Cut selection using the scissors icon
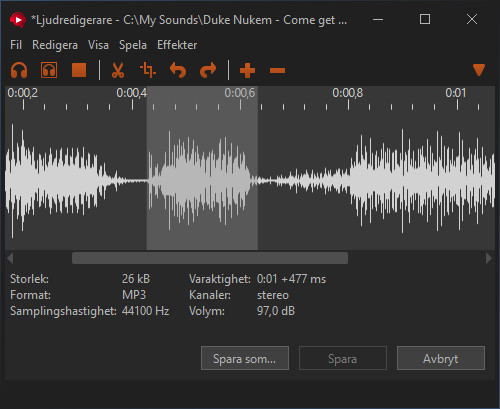This screenshot has width=500, height=409. (118, 70)
